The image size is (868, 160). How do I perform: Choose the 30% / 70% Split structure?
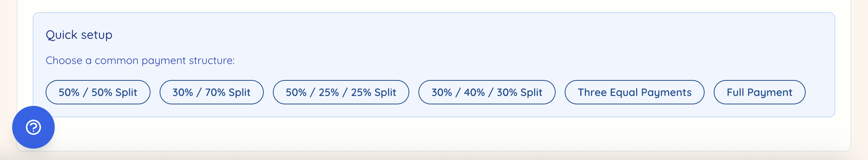(211, 92)
